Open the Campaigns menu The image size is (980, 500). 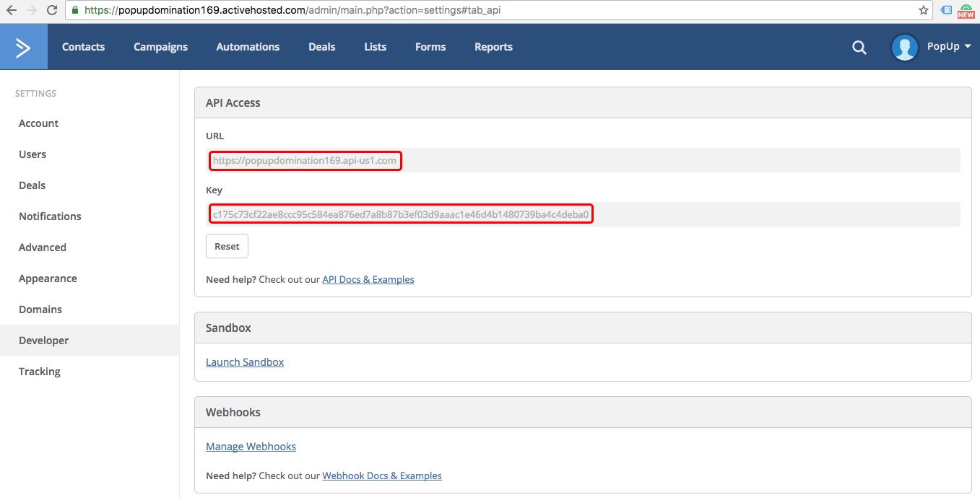pyautogui.click(x=160, y=47)
